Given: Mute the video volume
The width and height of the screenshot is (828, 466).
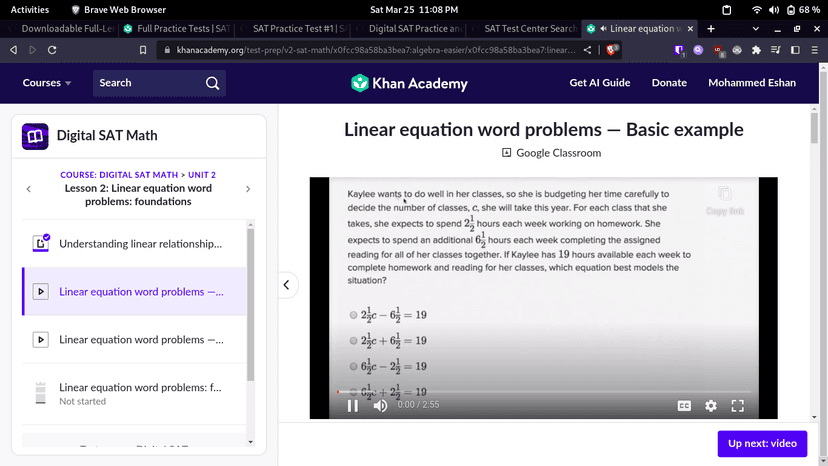Looking at the screenshot, I should coord(380,405).
